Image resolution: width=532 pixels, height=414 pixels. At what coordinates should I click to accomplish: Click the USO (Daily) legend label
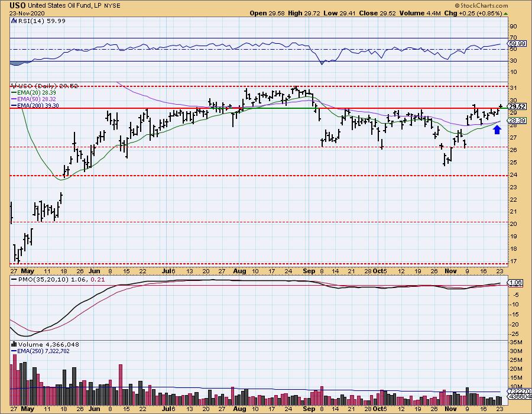pyautogui.click(x=48, y=86)
